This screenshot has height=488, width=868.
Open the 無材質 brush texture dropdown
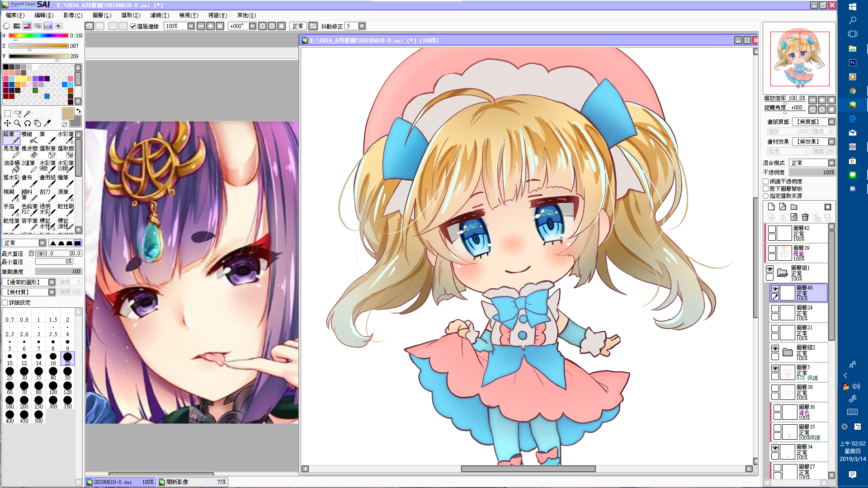pos(52,292)
